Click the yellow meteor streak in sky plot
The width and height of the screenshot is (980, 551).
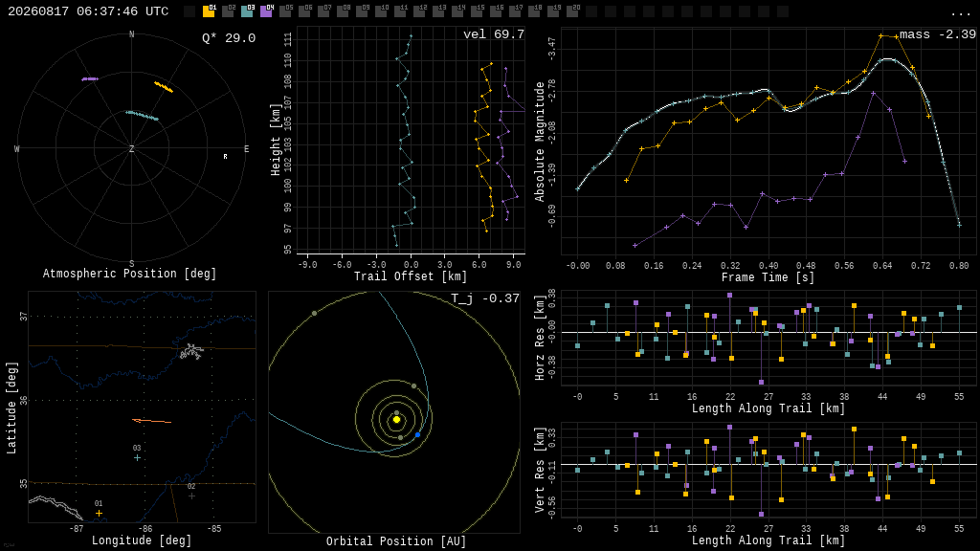(x=164, y=87)
